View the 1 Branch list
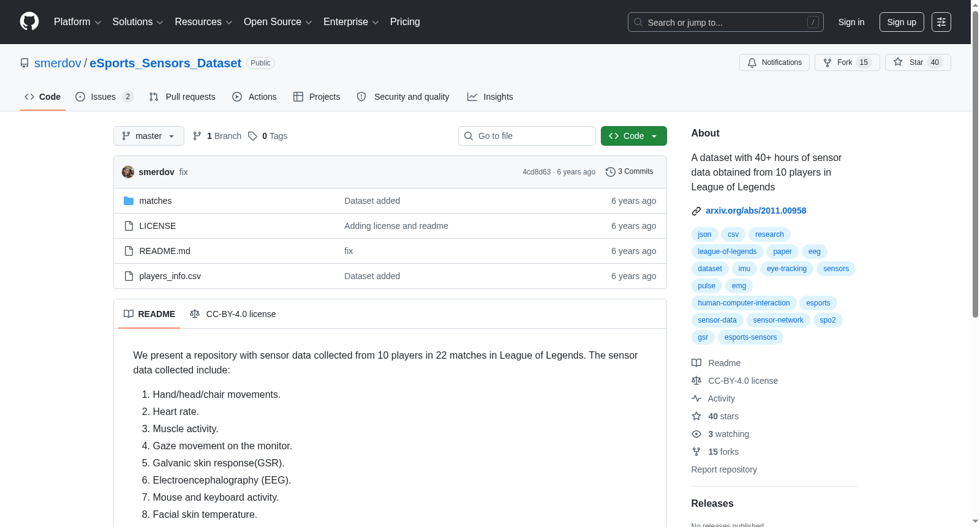The image size is (980, 527). [217, 136]
